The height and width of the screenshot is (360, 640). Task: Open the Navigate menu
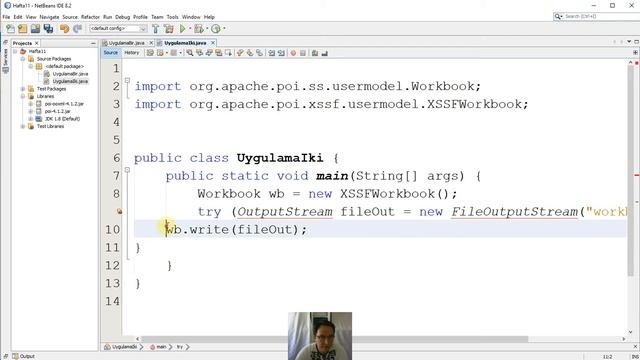point(49,17)
